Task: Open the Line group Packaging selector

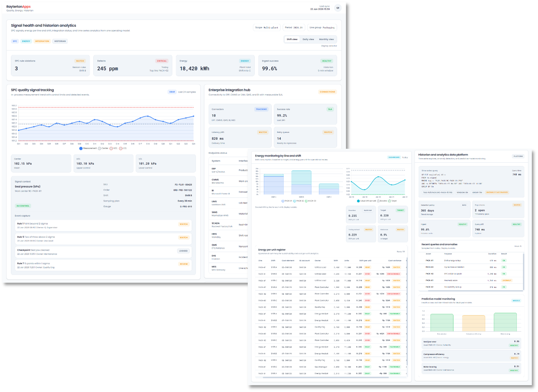Action: click(322, 27)
